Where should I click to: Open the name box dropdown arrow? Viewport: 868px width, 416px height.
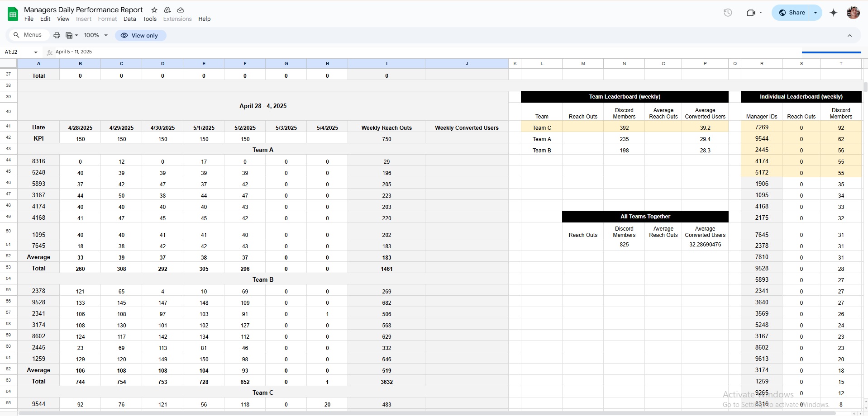36,52
